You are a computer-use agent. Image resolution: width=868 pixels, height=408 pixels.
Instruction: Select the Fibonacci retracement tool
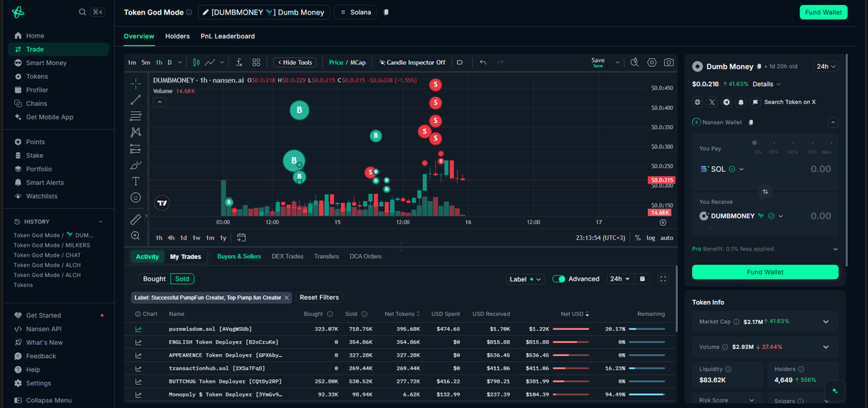(135, 116)
